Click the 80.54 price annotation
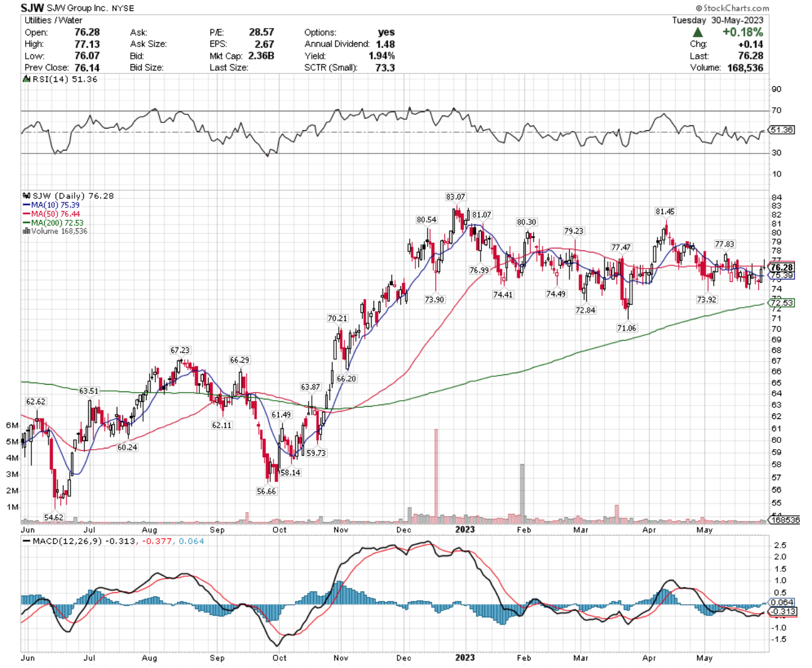Screen dimensions: 812x668 tap(427, 220)
